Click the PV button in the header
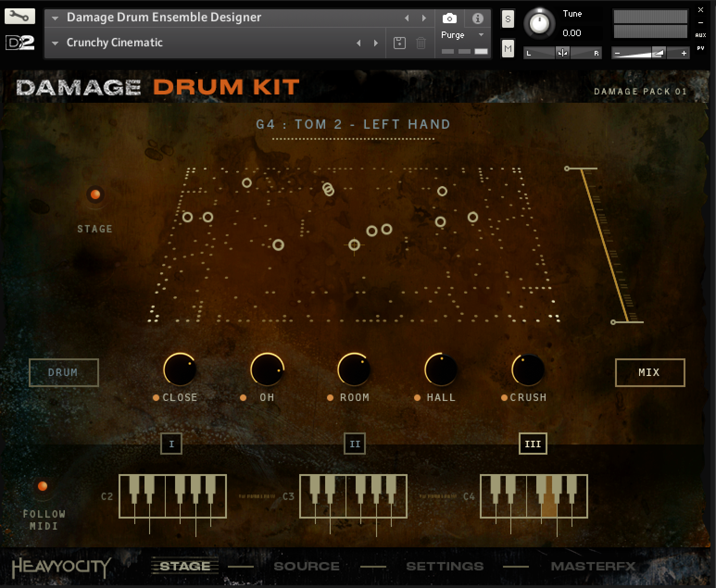This screenshot has width=716, height=588. click(700, 48)
